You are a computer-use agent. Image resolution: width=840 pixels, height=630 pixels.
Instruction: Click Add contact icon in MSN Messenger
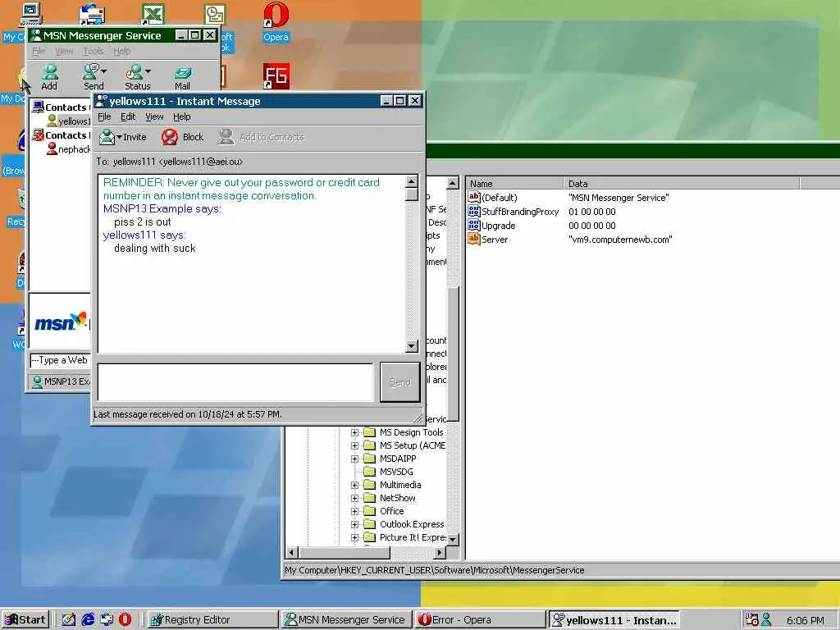point(49,77)
